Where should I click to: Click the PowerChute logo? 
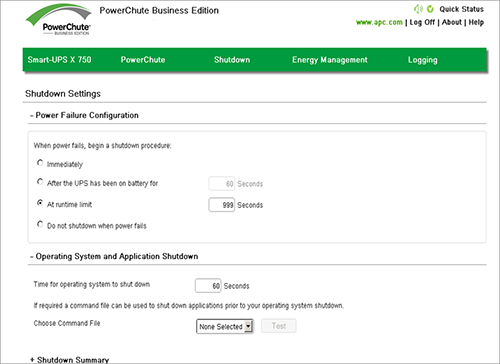tap(59, 20)
